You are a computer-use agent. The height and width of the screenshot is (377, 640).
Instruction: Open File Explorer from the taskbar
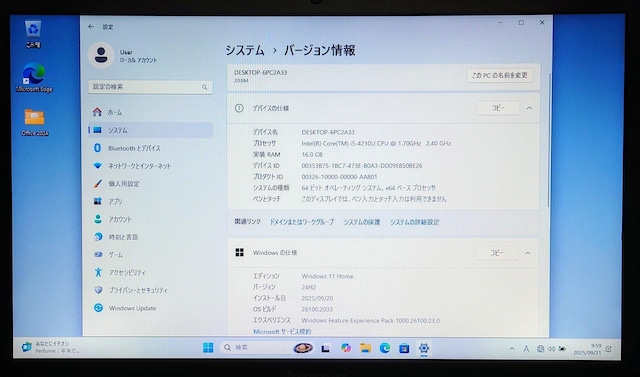point(365,348)
